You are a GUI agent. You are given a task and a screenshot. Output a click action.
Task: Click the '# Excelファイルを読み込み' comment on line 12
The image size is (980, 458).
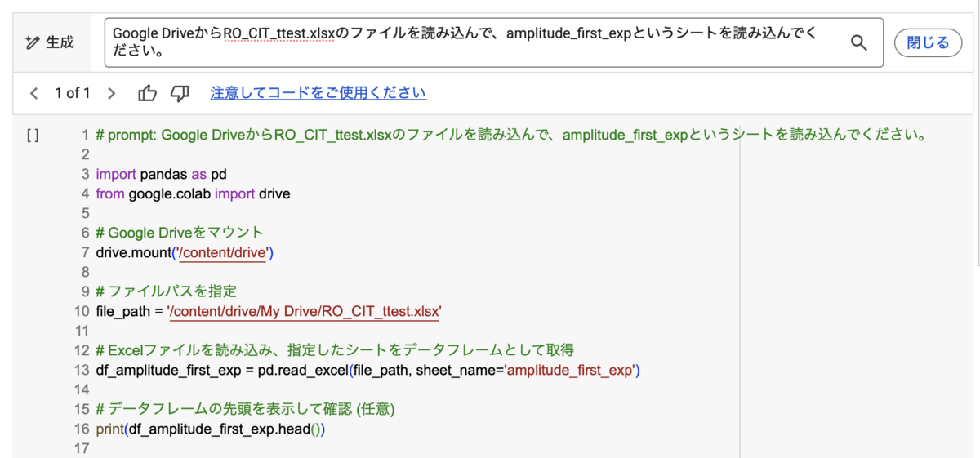(x=336, y=350)
